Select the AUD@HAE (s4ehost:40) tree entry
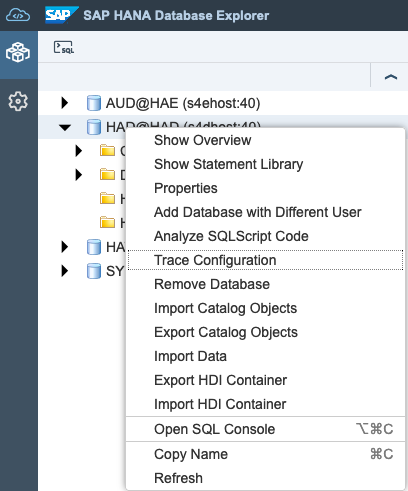Image resolution: width=408 pixels, height=491 pixels. 183,103
